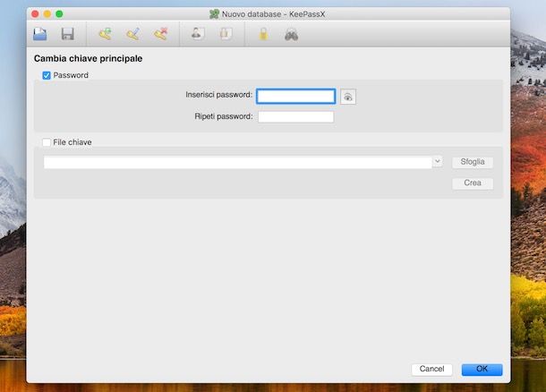Click the Inserisci password label
Viewport: 546px width, 392px height.
[x=218, y=95]
